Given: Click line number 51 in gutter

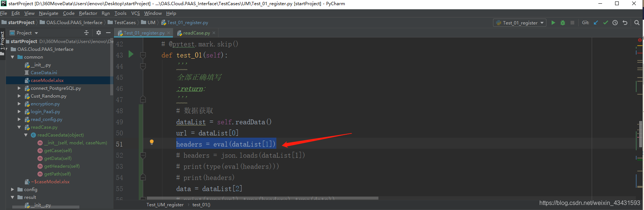Looking at the screenshot, I should point(119,144).
